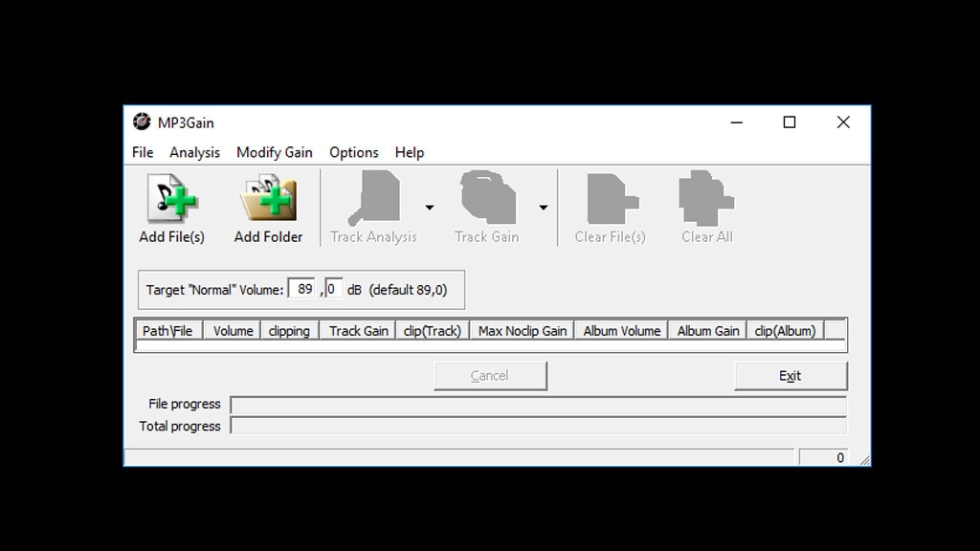Open the Help menu
The image size is (980, 551).
click(410, 152)
